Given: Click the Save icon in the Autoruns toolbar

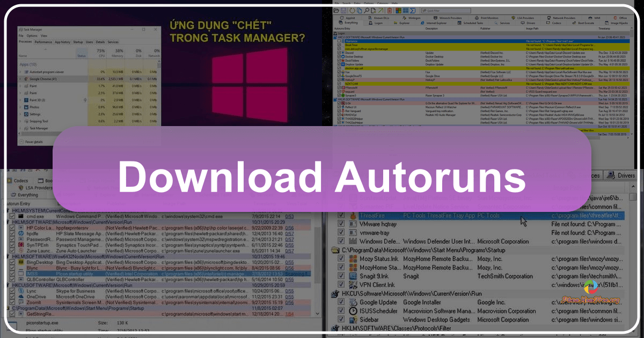Looking at the screenshot, I should point(343,11).
